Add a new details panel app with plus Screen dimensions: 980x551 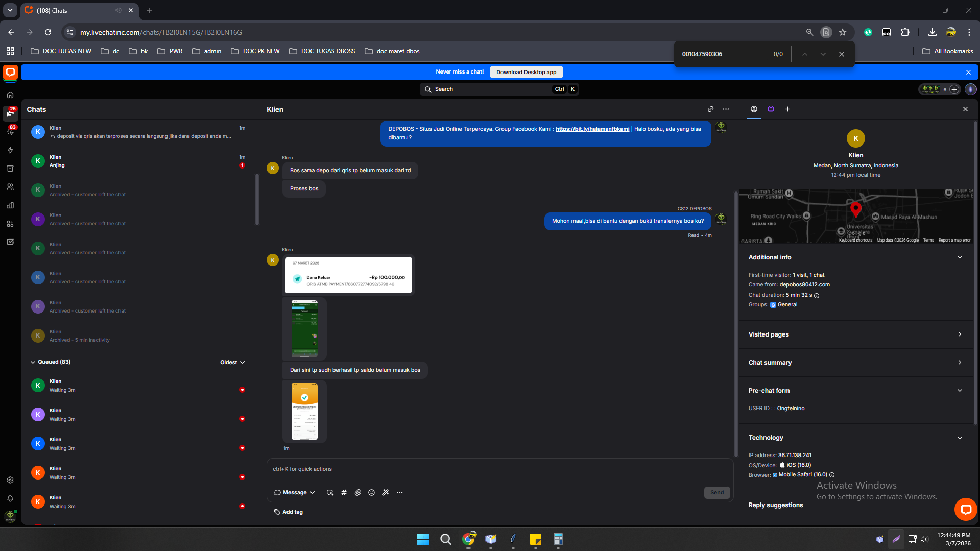(x=787, y=109)
